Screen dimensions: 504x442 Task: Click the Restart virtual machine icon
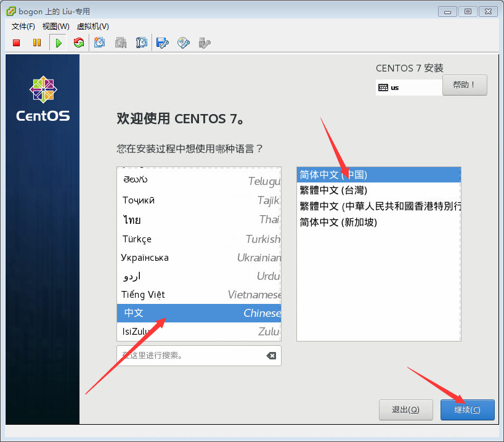click(78, 43)
